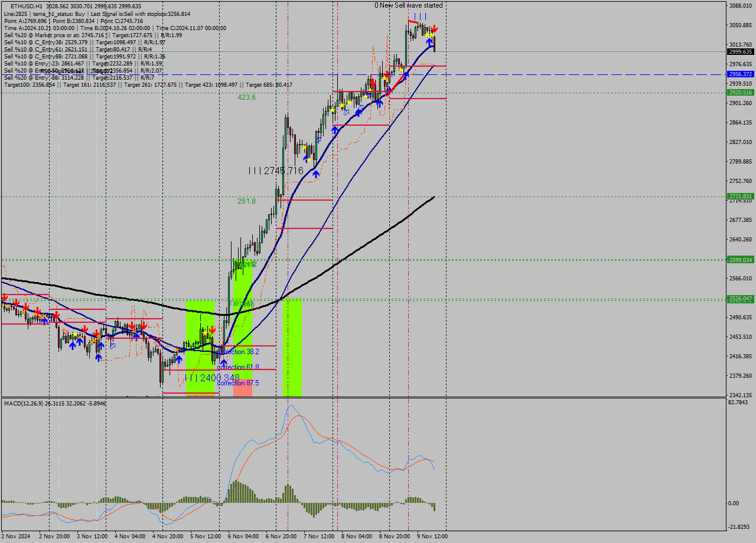The image size is (756, 543).
Task: Click the 'Sell %10 @ C_Entry38' info line
Action: 84,42
